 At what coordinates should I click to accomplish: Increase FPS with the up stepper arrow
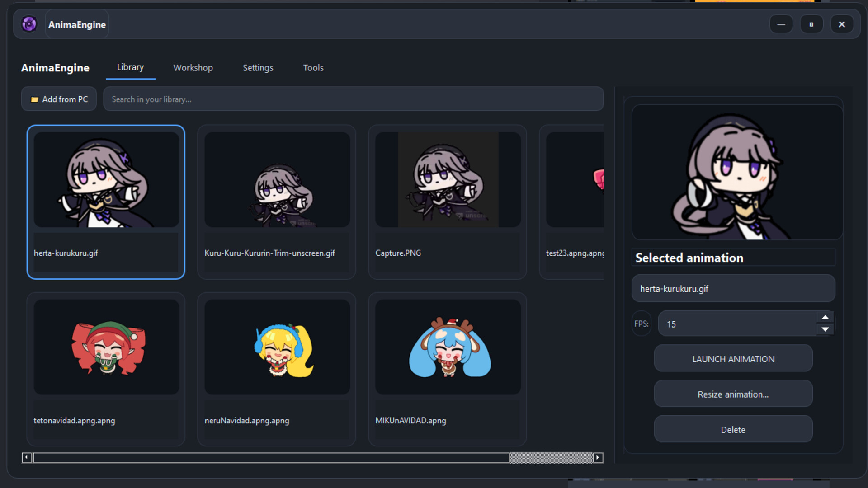tap(826, 317)
